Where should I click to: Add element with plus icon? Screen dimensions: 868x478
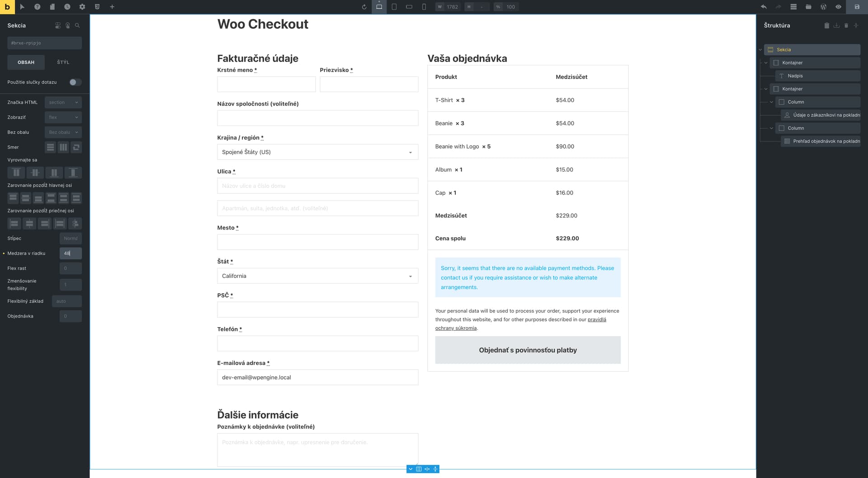click(x=112, y=7)
